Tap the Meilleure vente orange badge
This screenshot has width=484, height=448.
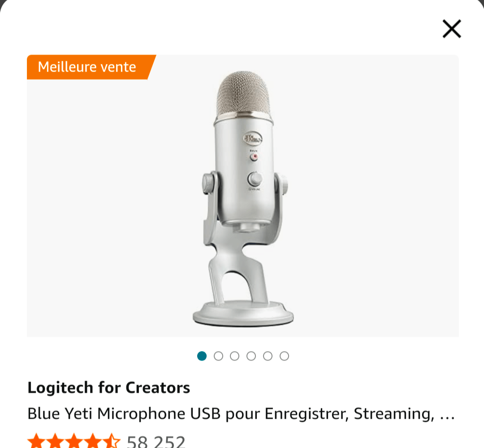pos(91,67)
